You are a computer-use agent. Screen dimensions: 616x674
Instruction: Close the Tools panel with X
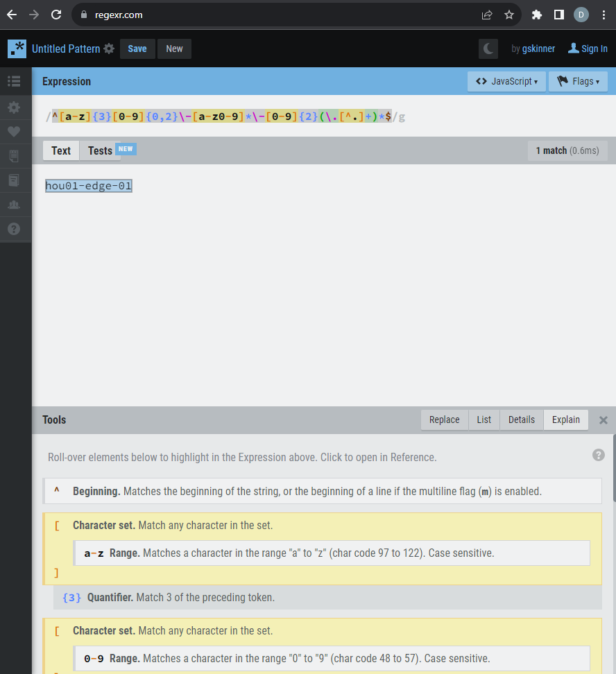point(603,420)
